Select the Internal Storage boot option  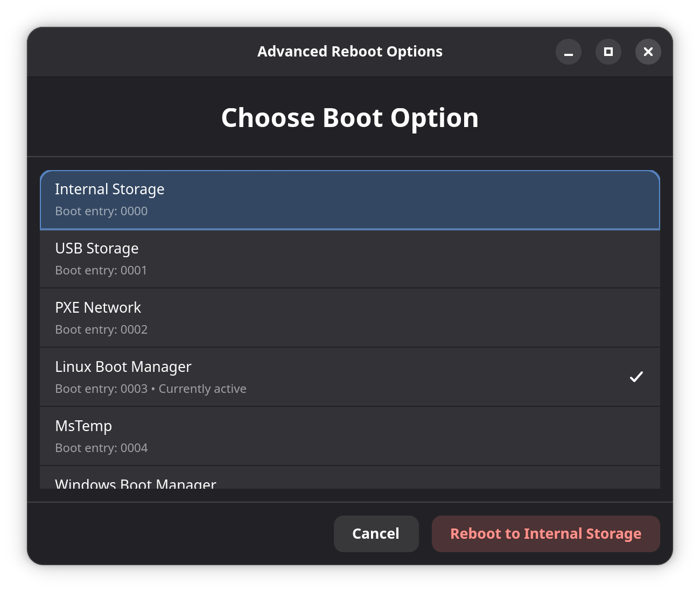[350, 200]
